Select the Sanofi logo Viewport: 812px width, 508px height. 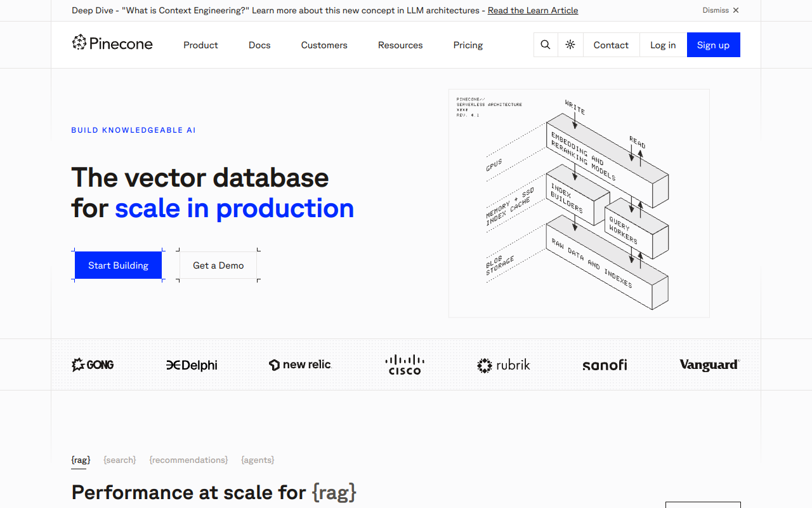click(604, 364)
